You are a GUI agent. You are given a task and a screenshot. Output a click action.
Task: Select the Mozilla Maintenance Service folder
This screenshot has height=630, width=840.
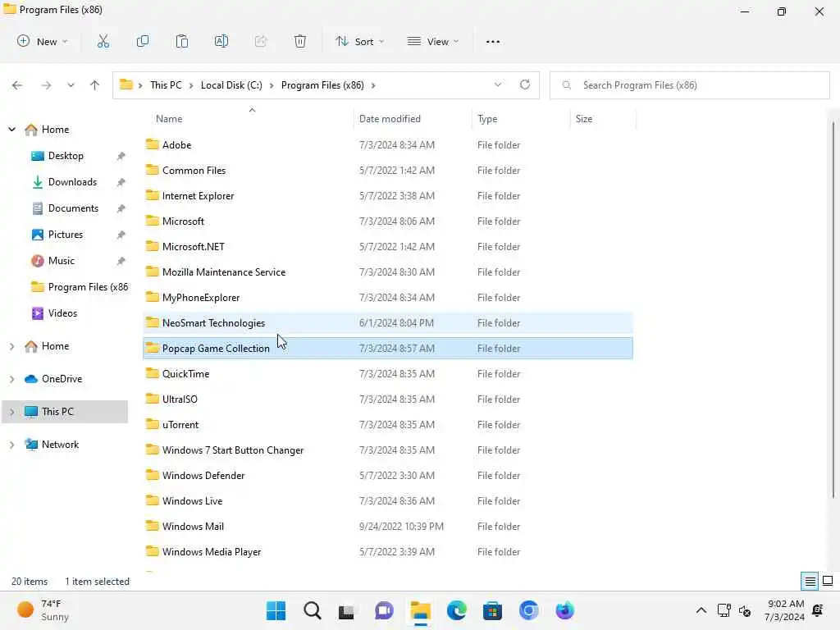pyautogui.click(x=388, y=272)
